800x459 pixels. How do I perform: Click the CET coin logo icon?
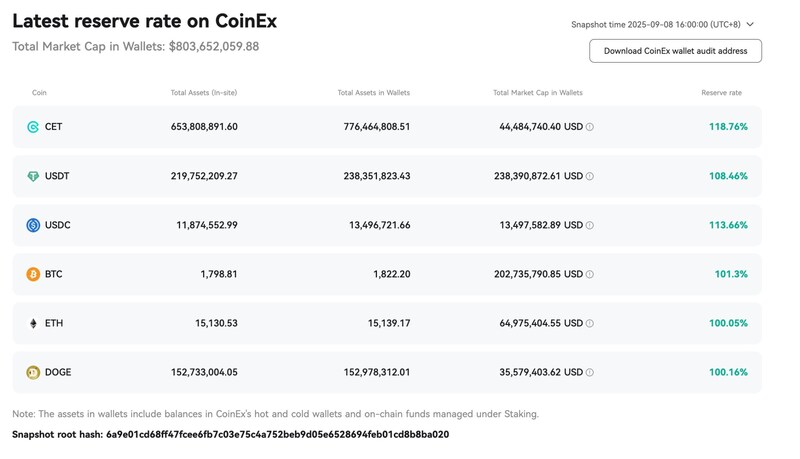33,127
